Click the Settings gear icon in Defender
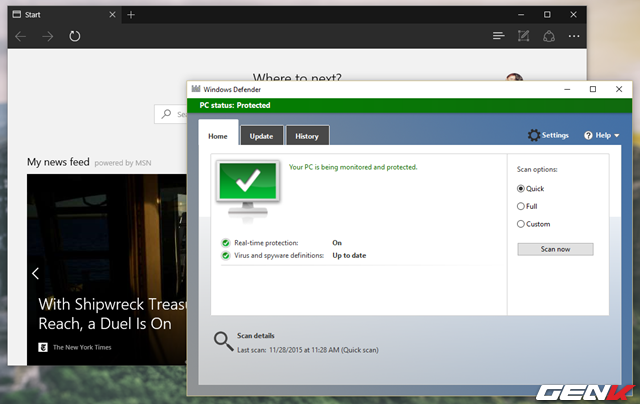Image resolution: width=640 pixels, height=404 pixels. click(533, 135)
